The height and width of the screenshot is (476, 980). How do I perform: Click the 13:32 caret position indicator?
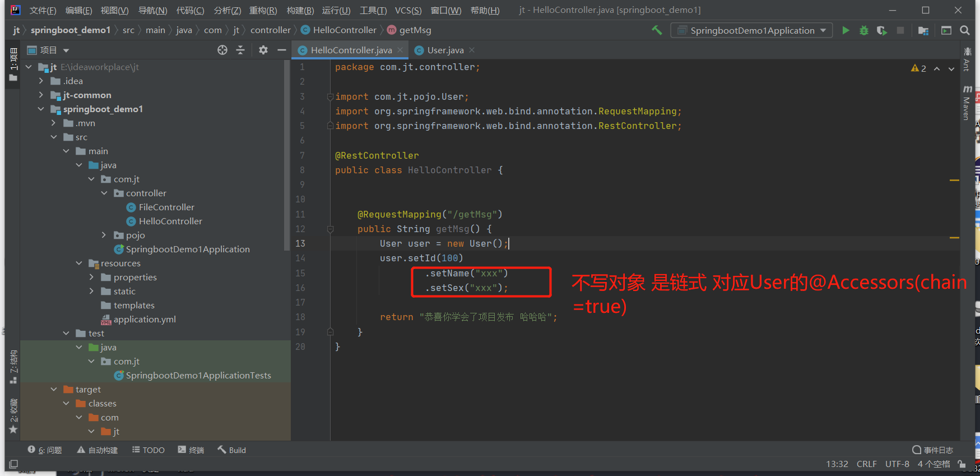tap(837, 464)
